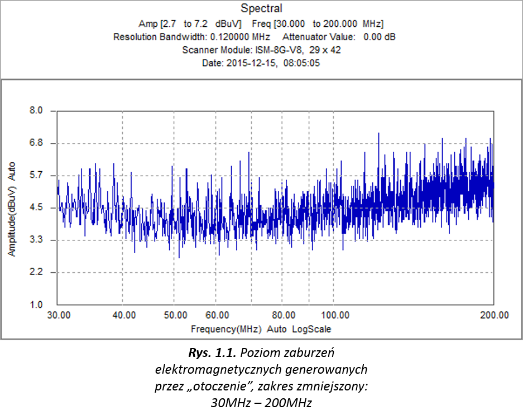The width and height of the screenshot is (523, 420).
Task: Click the 5.7 amplitude axis label
Action: [x=36, y=176]
